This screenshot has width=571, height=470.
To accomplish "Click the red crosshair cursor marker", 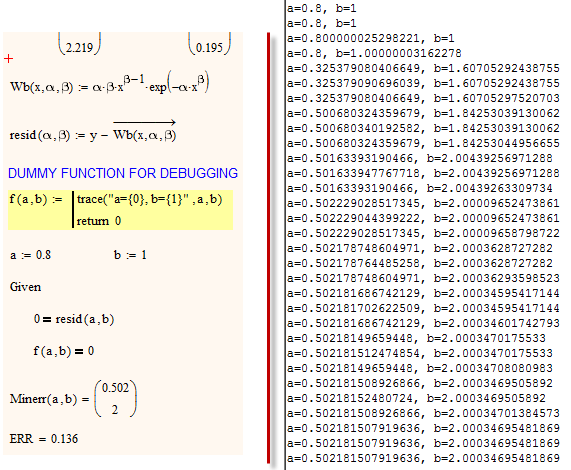I will tap(9, 58).
